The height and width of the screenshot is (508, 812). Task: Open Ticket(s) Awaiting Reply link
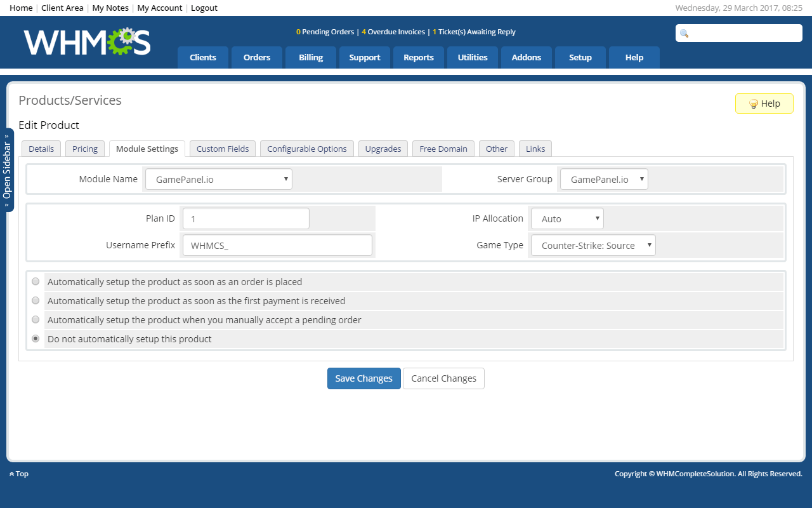(x=474, y=32)
